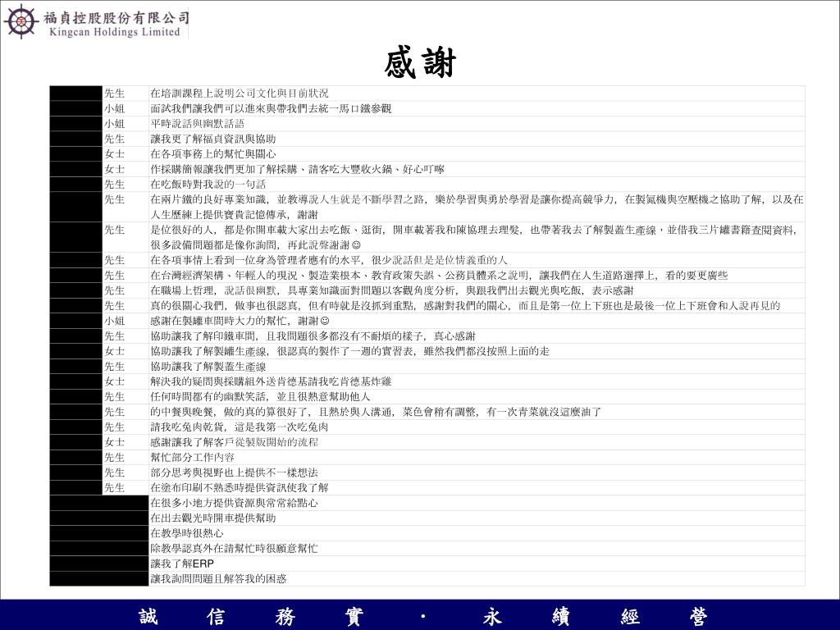Select row 讓我更了解福貞資訊與協助
Image resolution: width=840 pixels, height=630 pixels.
click(x=427, y=139)
